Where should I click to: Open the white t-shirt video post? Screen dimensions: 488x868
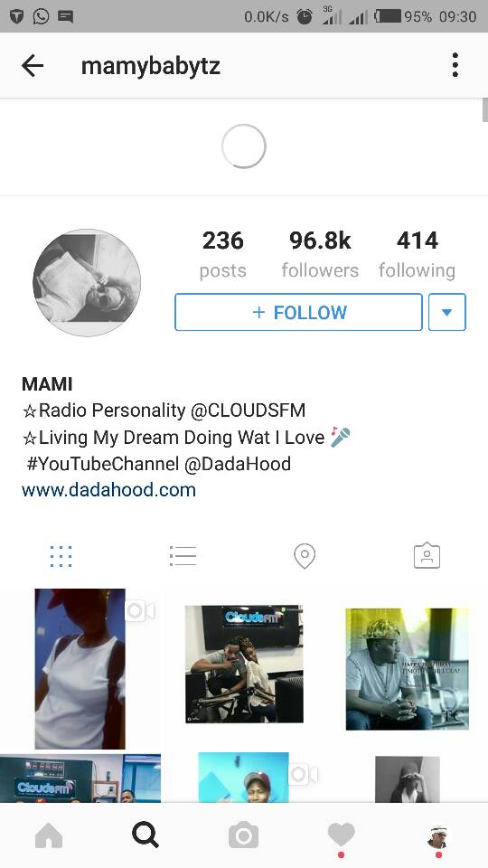(x=80, y=669)
